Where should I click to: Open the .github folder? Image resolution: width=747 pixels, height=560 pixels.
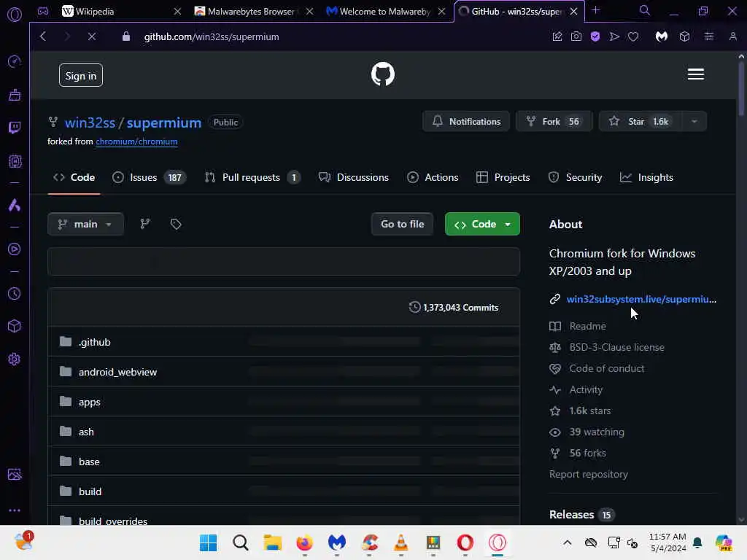click(94, 342)
